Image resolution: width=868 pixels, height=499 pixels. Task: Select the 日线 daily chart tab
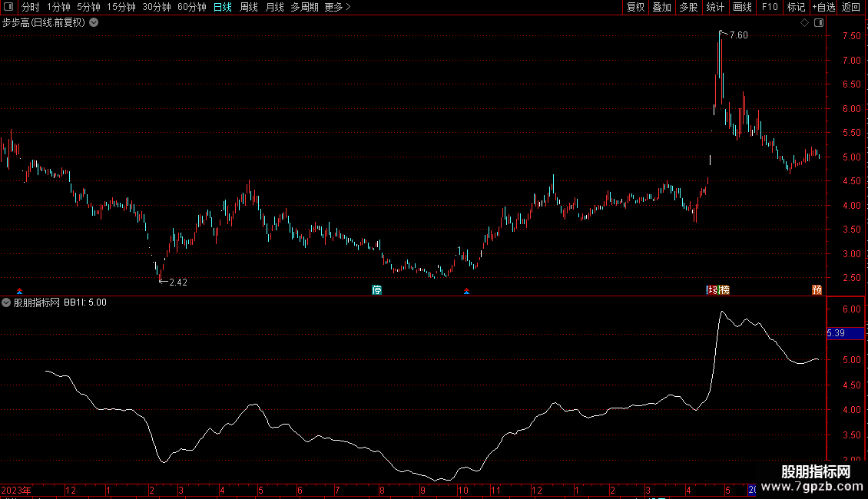pos(223,7)
